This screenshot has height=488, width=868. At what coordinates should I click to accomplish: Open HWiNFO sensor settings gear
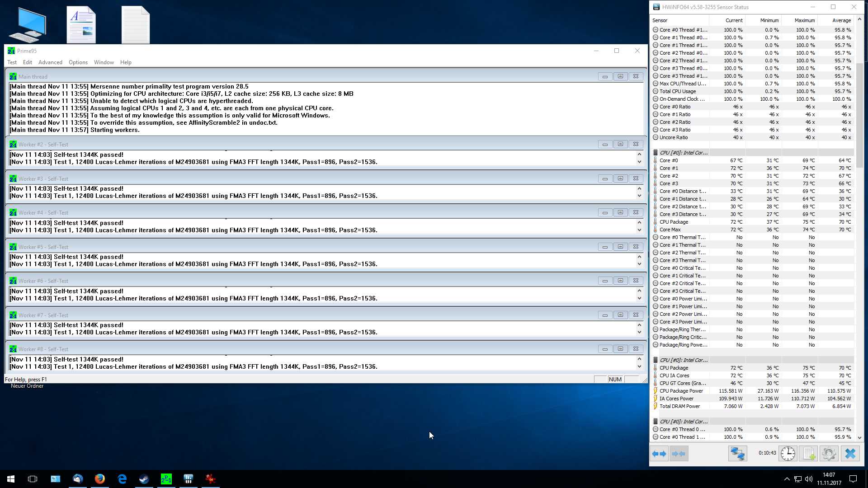pyautogui.click(x=829, y=453)
